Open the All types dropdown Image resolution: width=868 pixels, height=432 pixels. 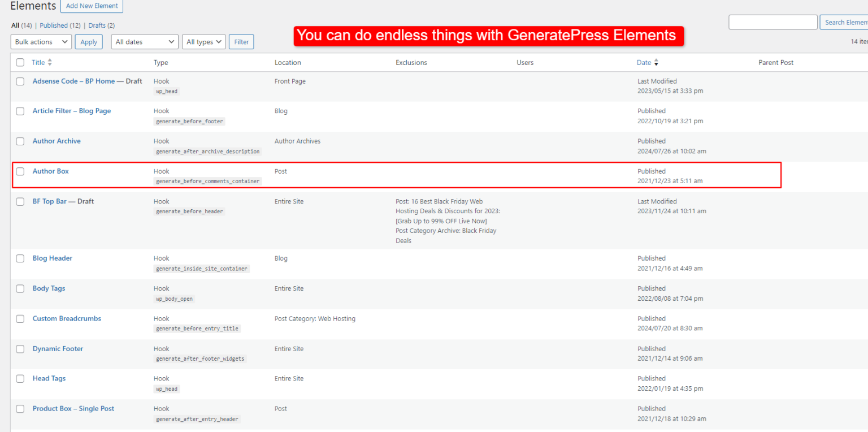coord(203,41)
